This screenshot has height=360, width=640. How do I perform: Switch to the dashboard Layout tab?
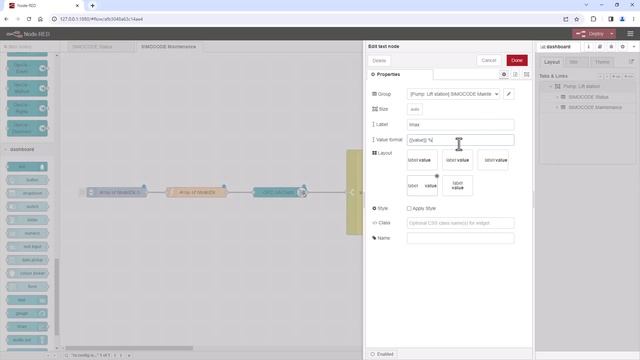[x=551, y=62]
